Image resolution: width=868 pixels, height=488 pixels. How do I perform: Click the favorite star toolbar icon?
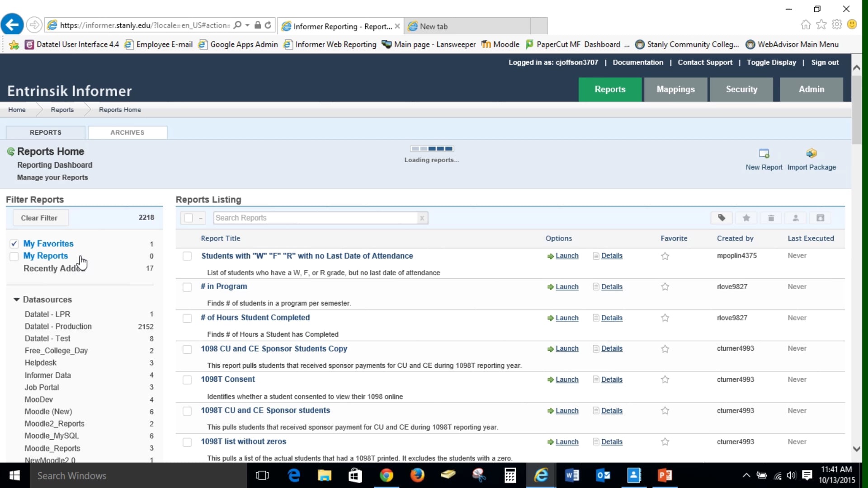746,218
